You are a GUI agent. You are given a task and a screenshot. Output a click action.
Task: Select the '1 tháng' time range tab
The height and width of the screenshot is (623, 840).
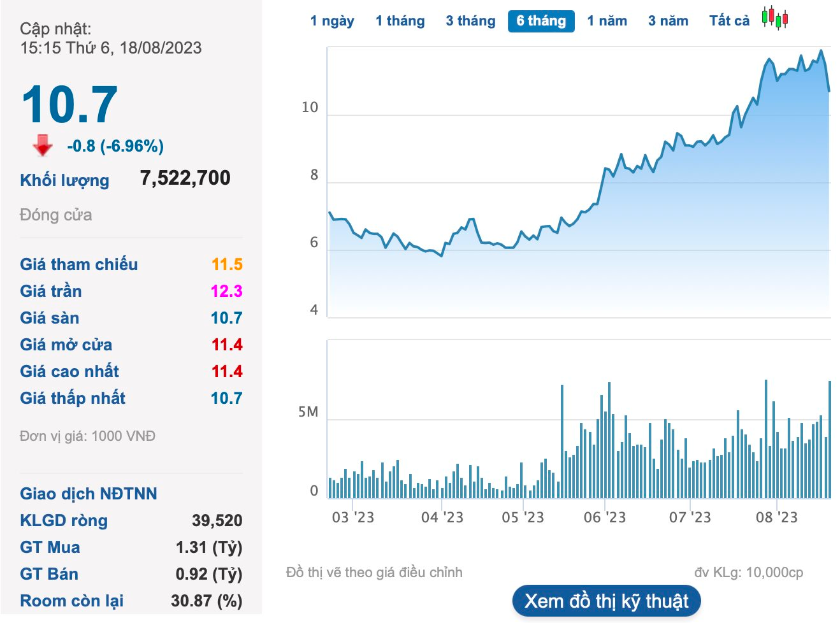[x=400, y=21]
